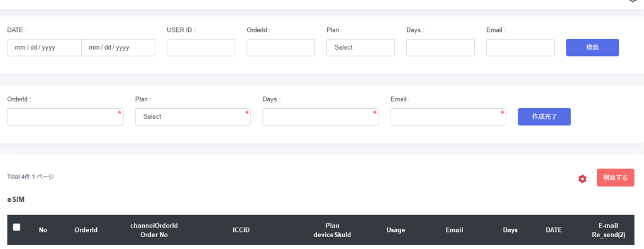644x249 pixels.
Task: Click the Days field in search filters
Action: click(440, 48)
